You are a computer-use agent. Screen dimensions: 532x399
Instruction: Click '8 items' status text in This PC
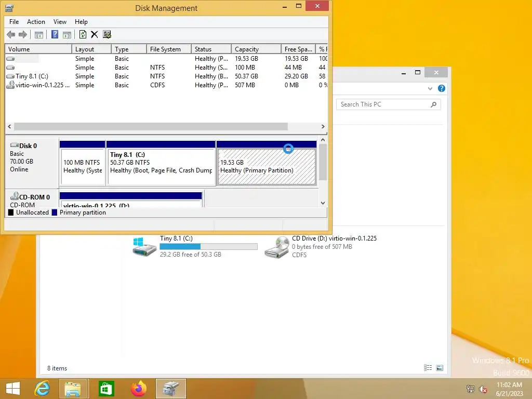(x=57, y=368)
